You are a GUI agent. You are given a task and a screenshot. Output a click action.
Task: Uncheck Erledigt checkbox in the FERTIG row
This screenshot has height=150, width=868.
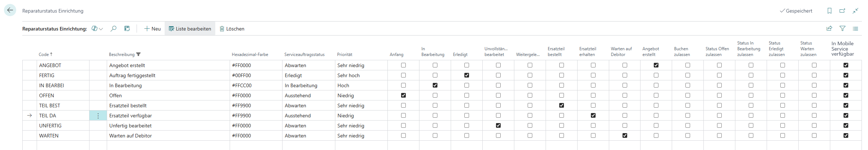(x=467, y=75)
